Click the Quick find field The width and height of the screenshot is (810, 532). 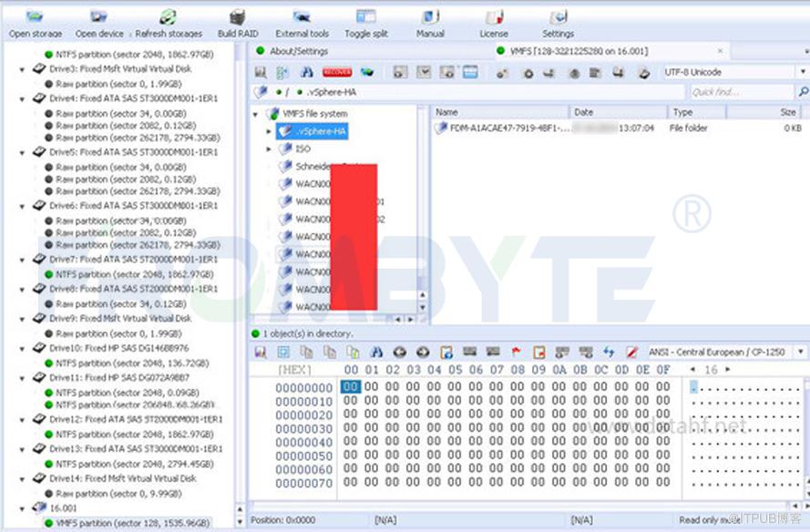coord(740,92)
